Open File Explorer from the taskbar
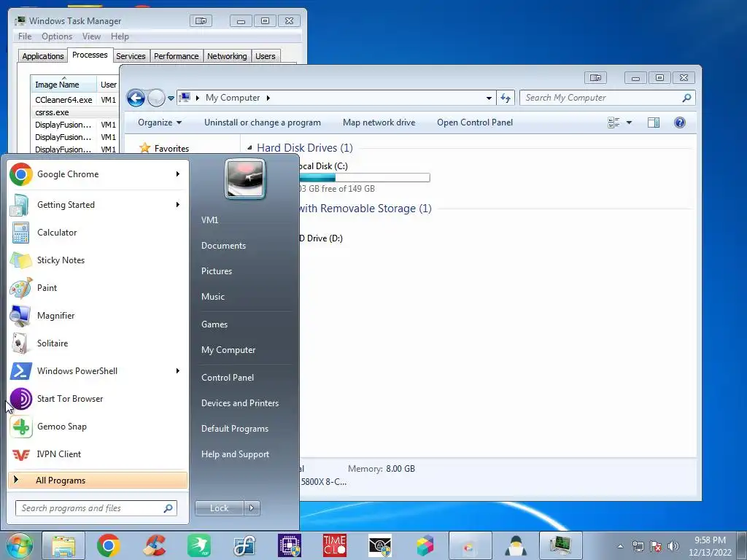The image size is (747, 560). click(63, 545)
